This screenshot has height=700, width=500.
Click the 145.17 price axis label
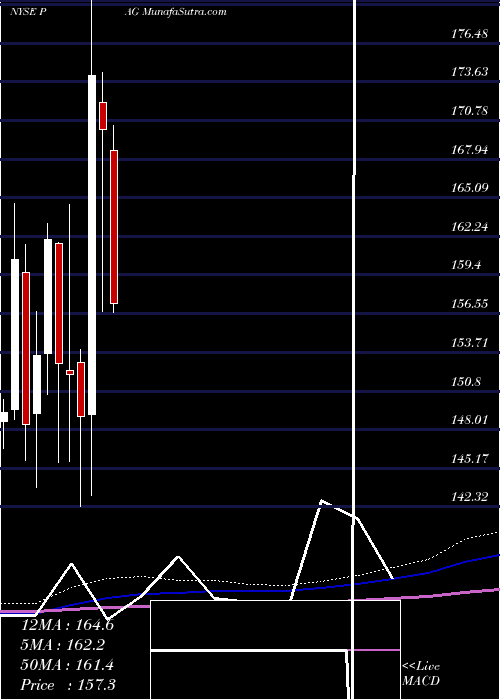(x=469, y=458)
